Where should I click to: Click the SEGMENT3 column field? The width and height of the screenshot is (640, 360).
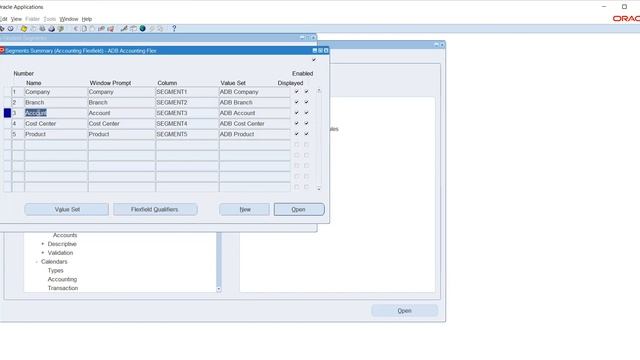click(x=187, y=113)
